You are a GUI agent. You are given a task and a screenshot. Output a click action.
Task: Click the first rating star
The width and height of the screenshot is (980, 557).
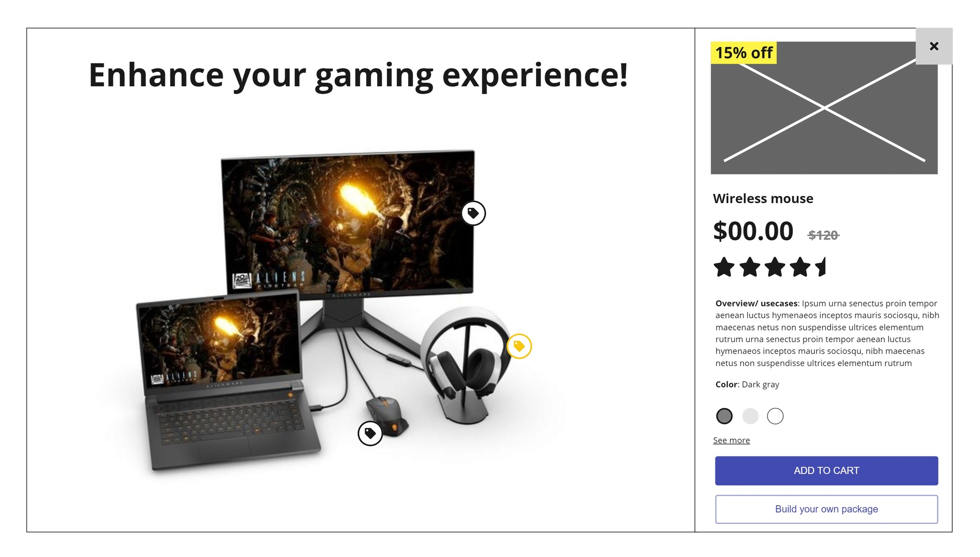(x=724, y=267)
